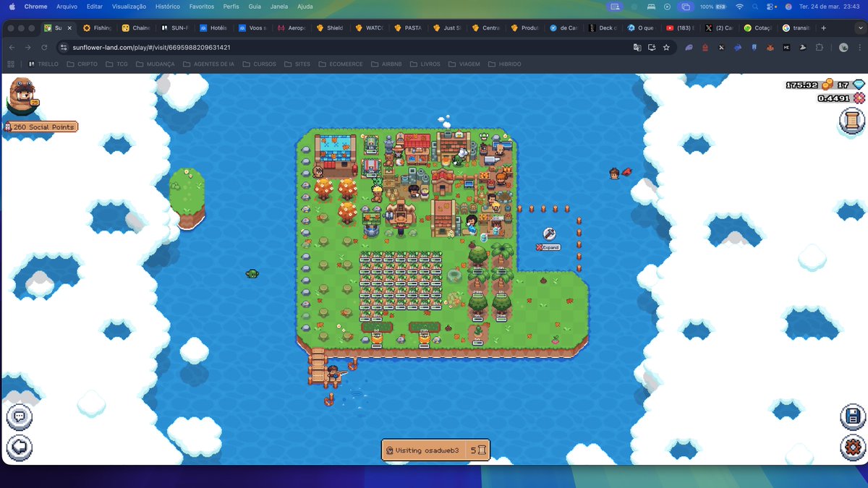Click the blue gem balance icon
The height and width of the screenshot is (488, 868).
tap(859, 85)
